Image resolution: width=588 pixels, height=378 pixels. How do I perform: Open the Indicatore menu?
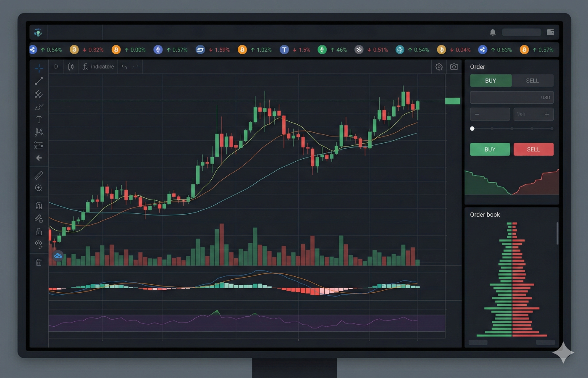coord(98,66)
